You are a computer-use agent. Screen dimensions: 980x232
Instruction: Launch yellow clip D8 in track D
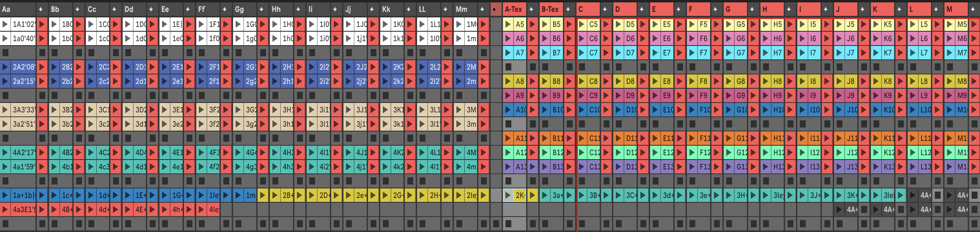[x=618, y=82]
